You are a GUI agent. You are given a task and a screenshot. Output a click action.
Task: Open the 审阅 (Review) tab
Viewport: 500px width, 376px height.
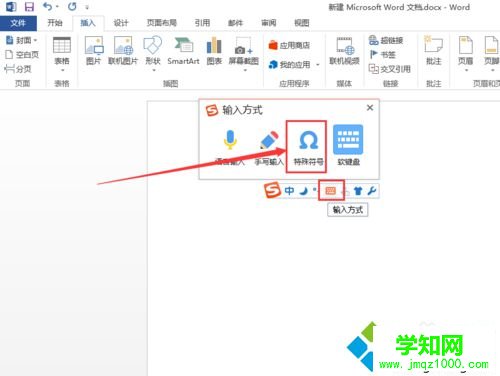click(x=269, y=23)
